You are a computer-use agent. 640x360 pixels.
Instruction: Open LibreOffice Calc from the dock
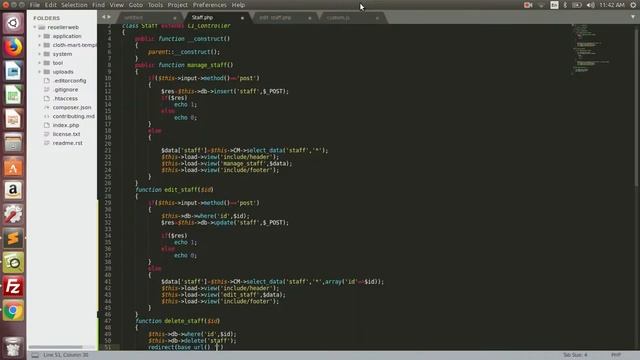point(13,96)
